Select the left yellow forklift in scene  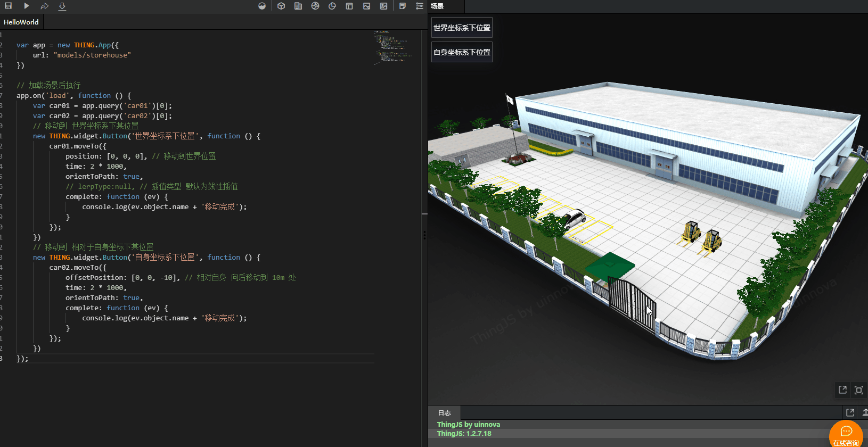point(691,232)
